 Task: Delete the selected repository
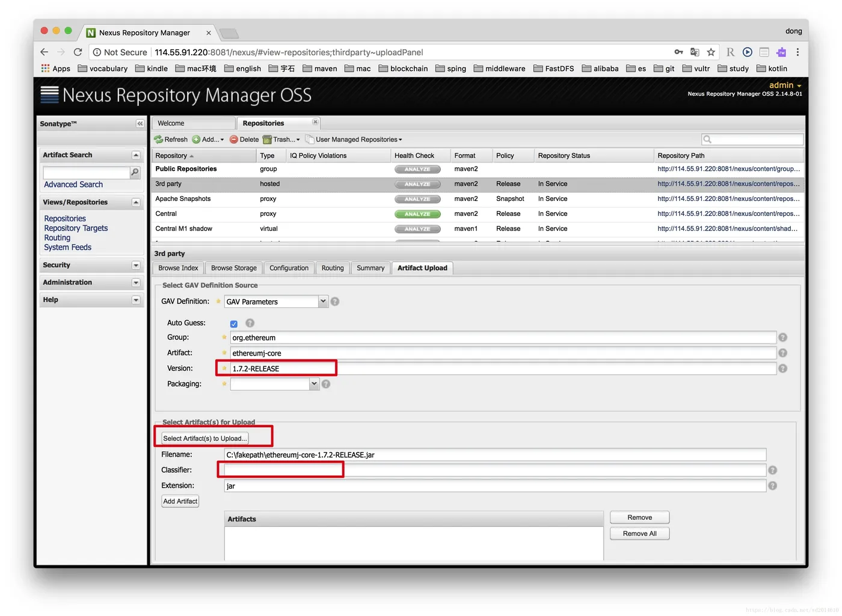point(244,140)
